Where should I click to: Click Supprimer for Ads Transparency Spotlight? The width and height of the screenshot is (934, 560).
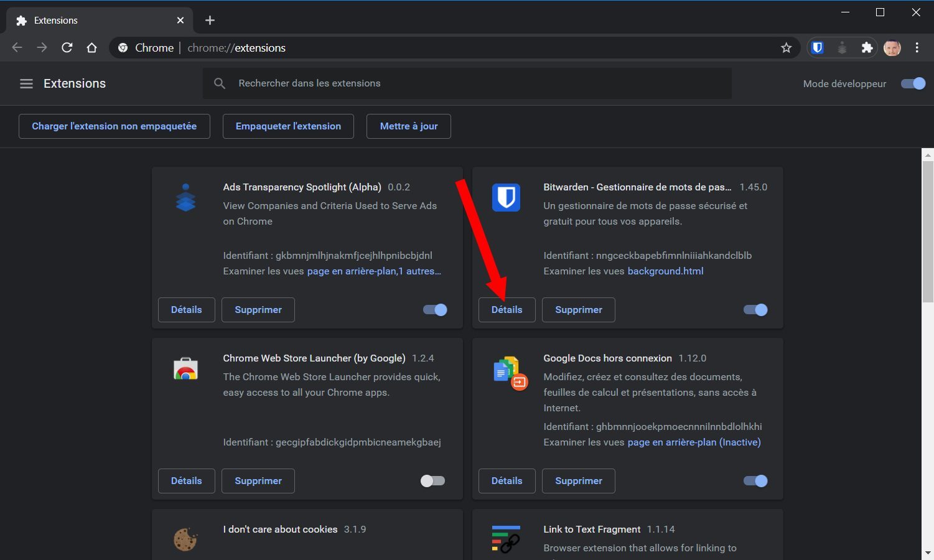258,310
